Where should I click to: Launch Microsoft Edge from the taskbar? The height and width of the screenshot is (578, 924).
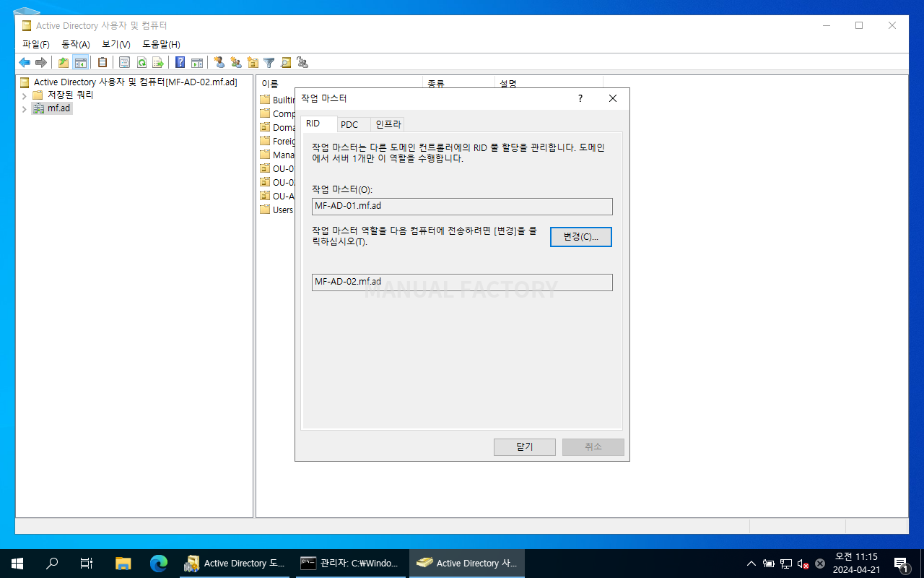pos(158,564)
